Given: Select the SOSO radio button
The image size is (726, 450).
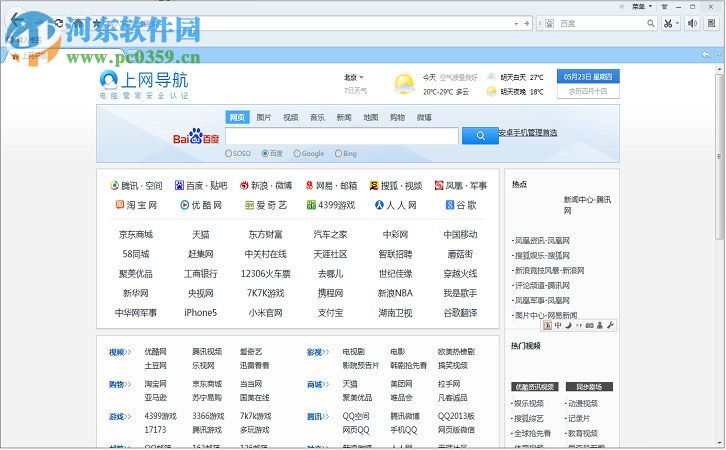Looking at the screenshot, I should 228,153.
